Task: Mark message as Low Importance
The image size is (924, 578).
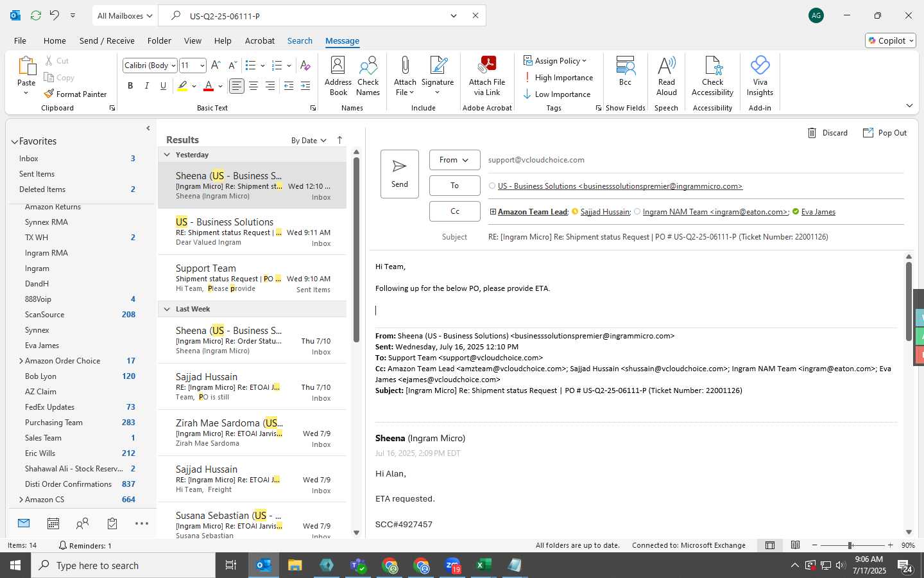Action: point(557,94)
